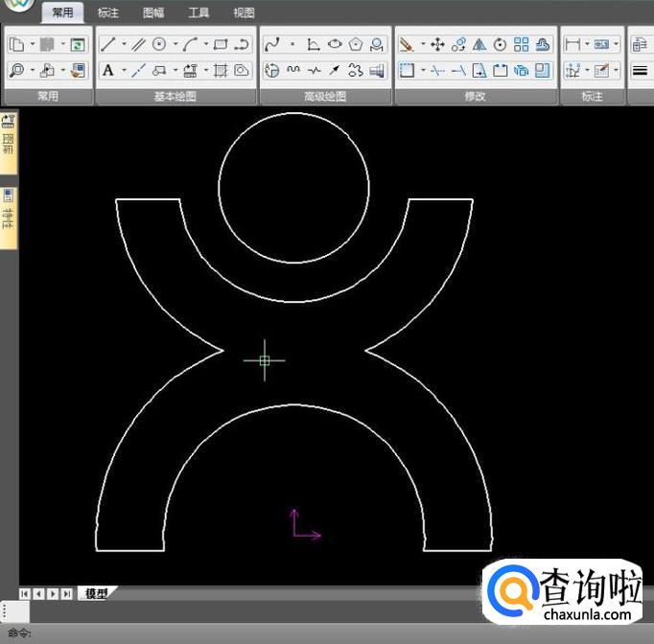Click the Move tool with four arrows

[x=437, y=44]
